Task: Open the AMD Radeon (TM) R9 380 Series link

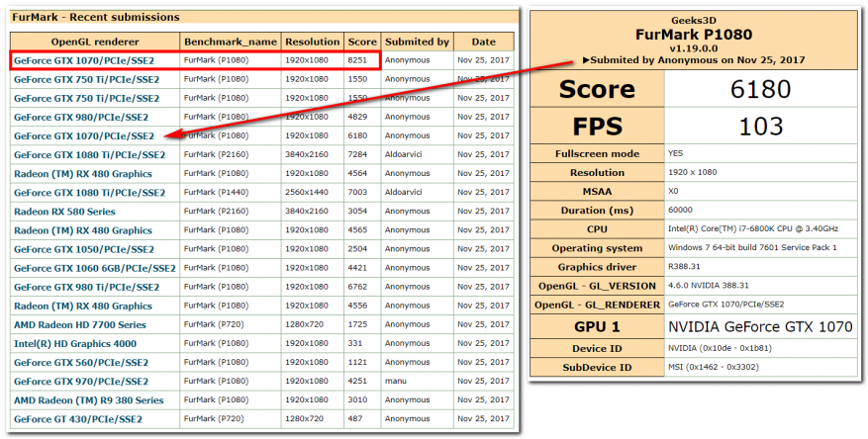Action: 88,400
